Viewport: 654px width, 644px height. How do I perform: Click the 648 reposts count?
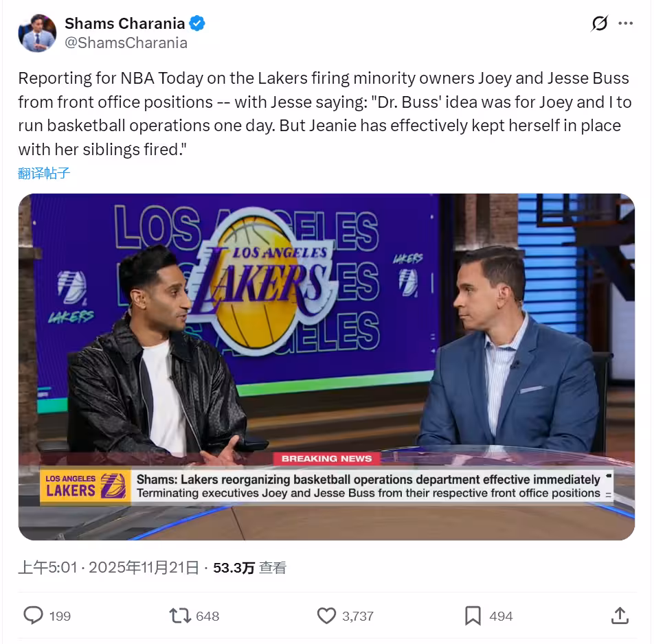[207, 616]
